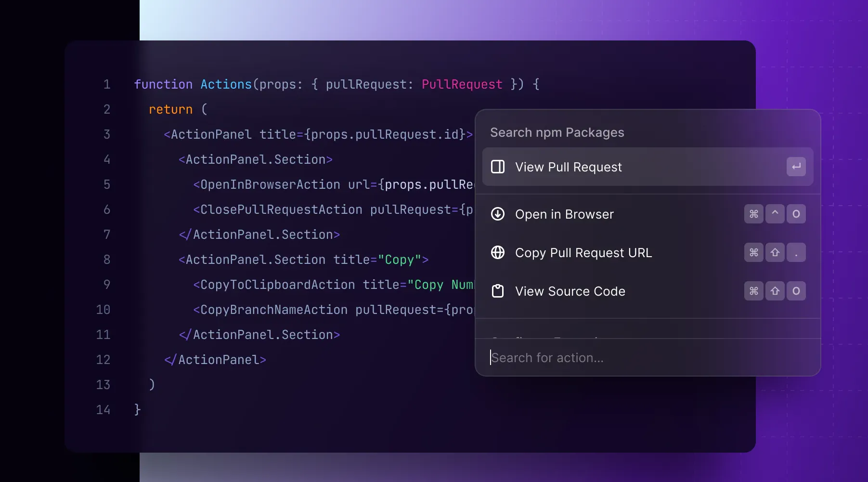Click the down-arrow circle icon for Open in Browser
The width and height of the screenshot is (868, 482).
coord(497,214)
